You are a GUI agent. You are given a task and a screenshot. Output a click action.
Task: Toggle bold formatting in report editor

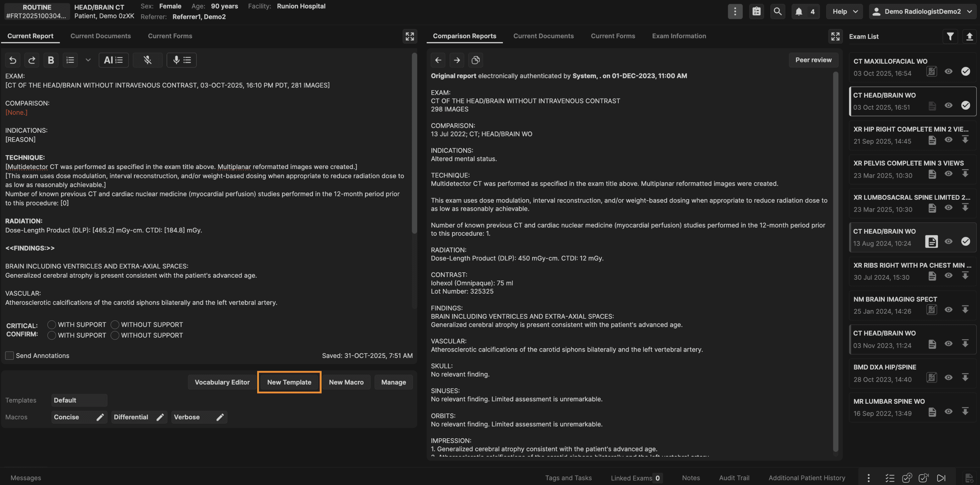coord(50,60)
